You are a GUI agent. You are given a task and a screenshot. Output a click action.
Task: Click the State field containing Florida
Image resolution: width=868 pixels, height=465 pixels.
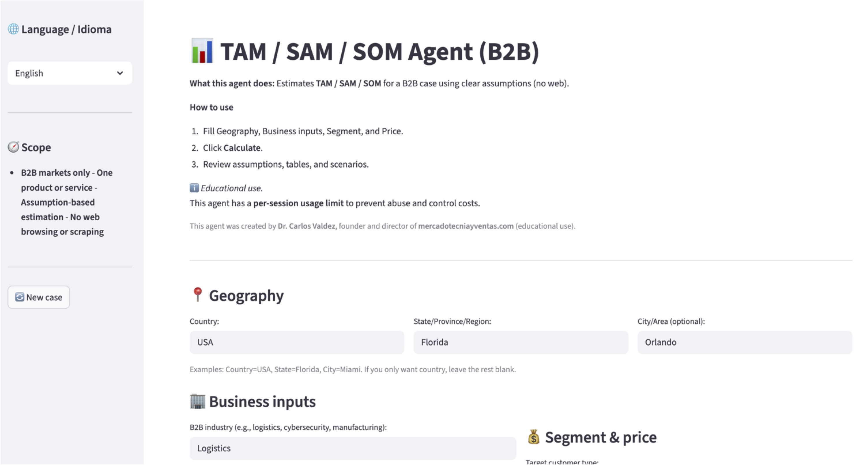click(x=521, y=342)
